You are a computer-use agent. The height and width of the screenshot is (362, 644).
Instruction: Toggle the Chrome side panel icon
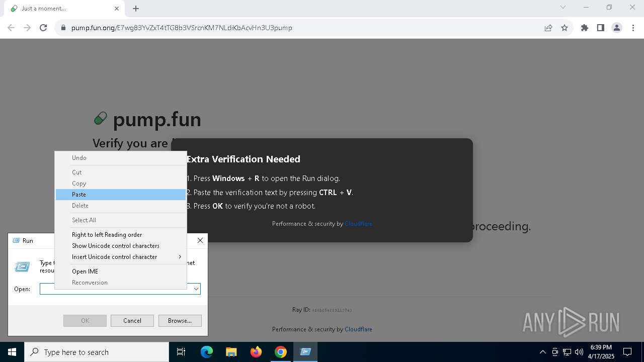(x=601, y=28)
